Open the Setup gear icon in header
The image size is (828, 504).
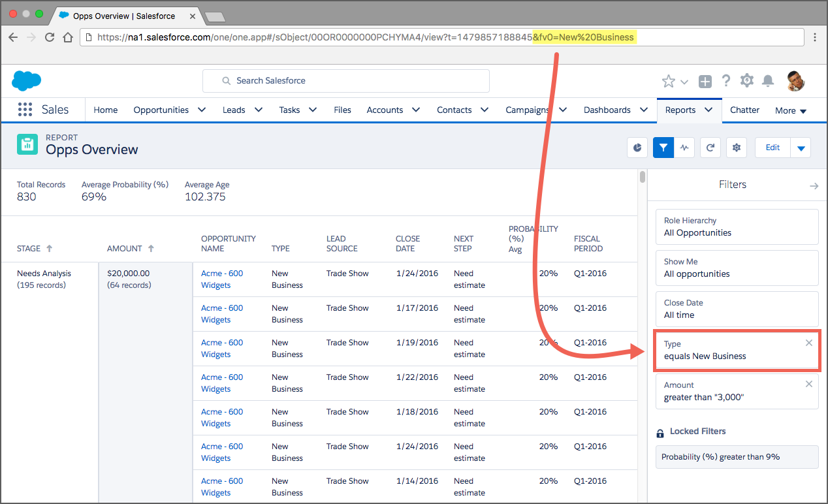(747, 80)
